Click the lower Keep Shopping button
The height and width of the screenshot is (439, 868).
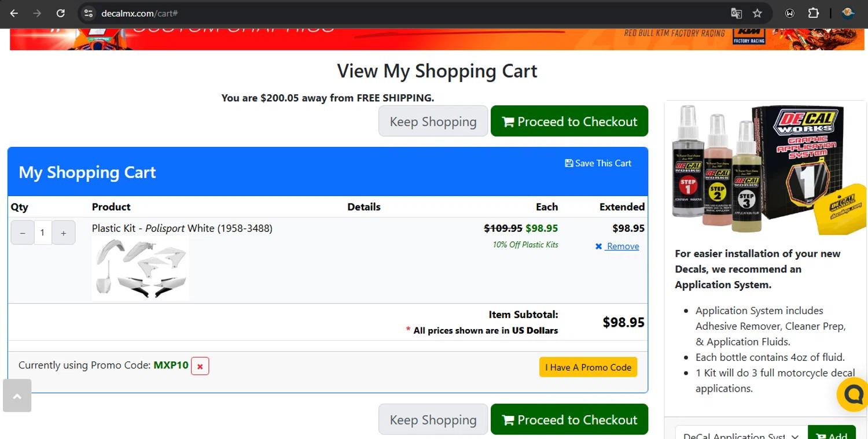point(433,419)
